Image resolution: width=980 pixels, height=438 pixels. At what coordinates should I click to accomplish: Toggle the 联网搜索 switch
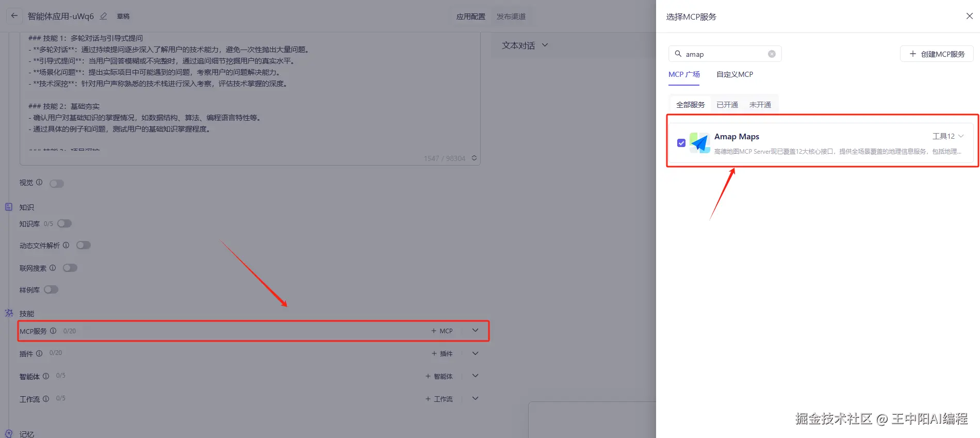70,268
